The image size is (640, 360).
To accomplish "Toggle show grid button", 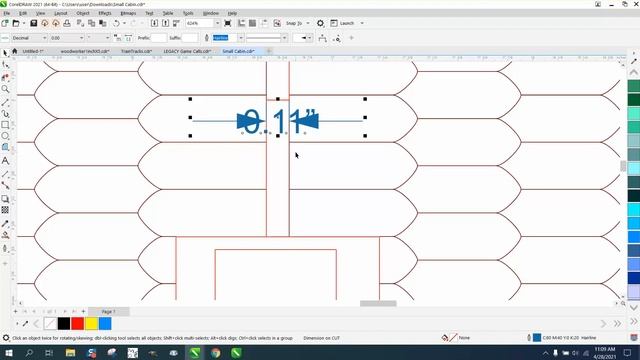I will coord(253,23).
